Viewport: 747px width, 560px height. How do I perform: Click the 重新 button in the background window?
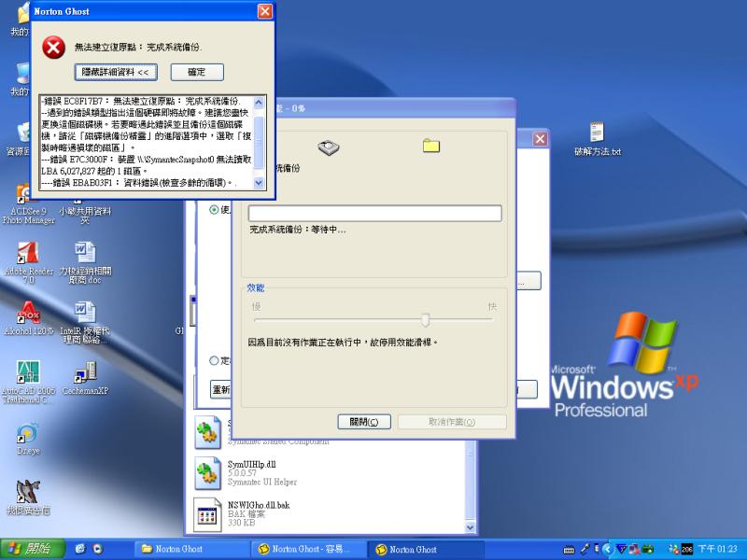[220, 389]
